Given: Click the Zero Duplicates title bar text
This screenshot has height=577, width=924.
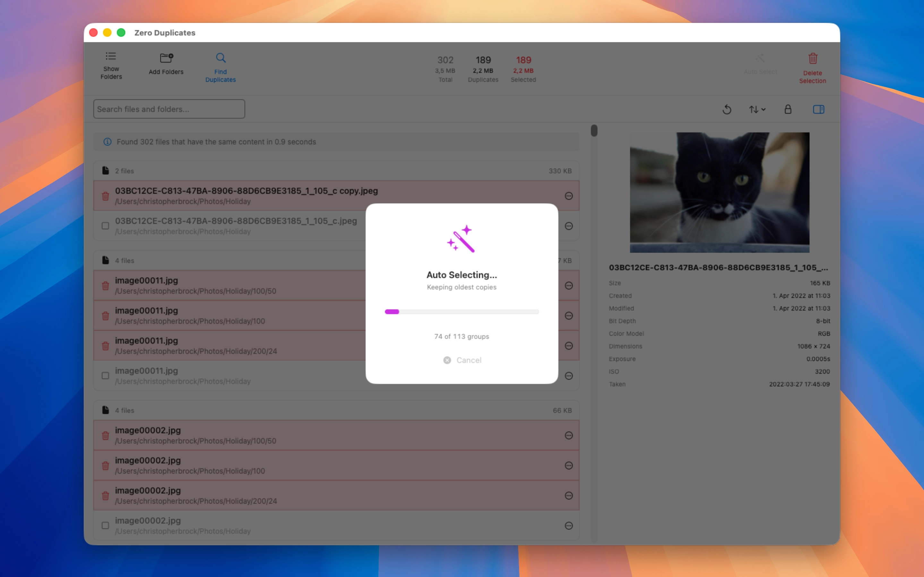Looking at the screenshot, I should (x=165, y=33).
